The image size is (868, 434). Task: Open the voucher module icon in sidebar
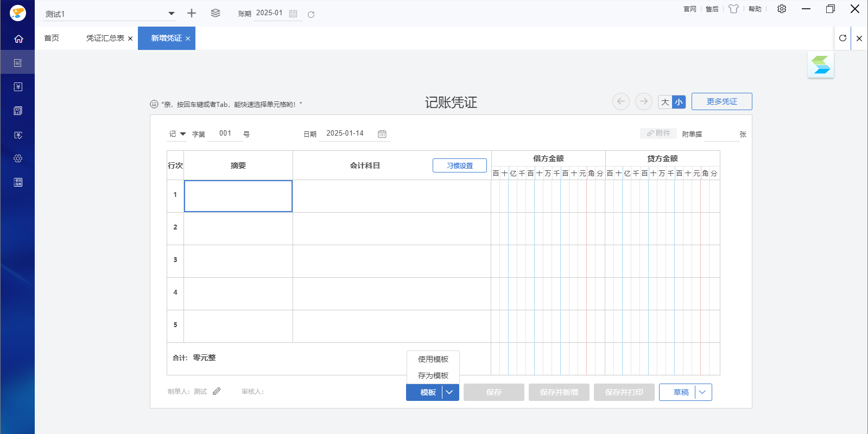[x=18, y=63]
